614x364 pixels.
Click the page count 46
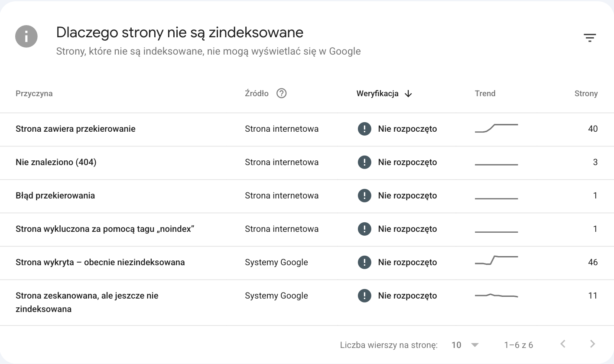pos(593,262)
